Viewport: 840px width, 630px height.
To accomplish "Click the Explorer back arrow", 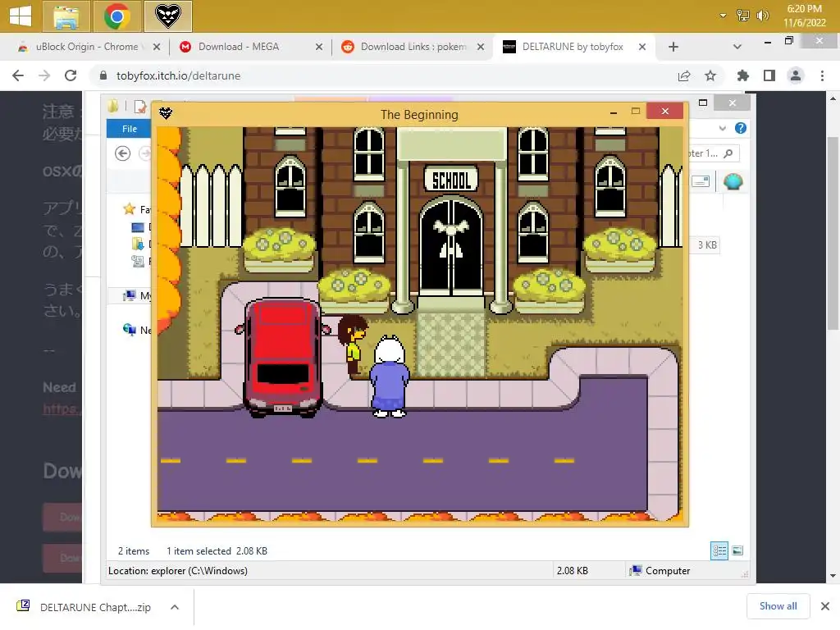I will pyautogui.click(x=123, y=153).
